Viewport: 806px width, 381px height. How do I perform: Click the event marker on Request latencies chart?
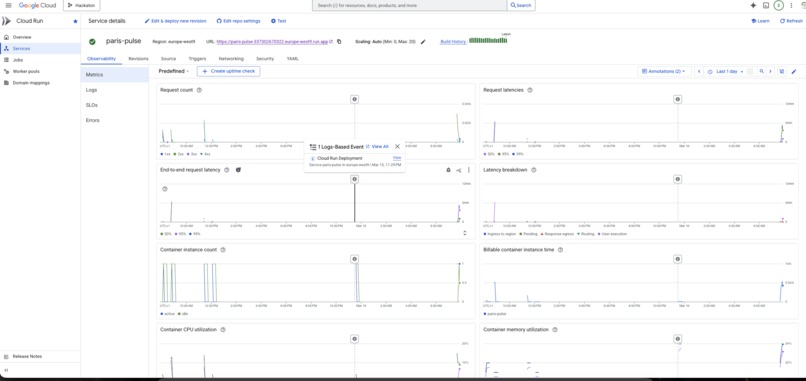[x=677, y=99]
